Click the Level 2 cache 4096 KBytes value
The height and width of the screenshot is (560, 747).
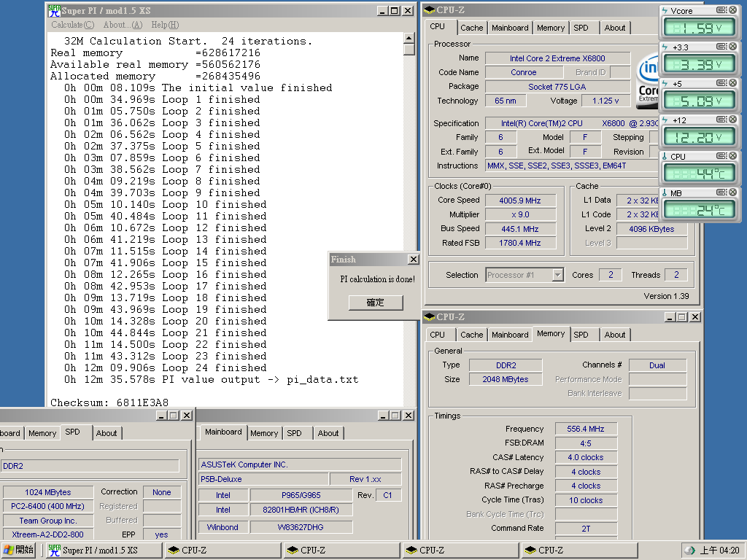pyautogui.click(x=651, y=229)
